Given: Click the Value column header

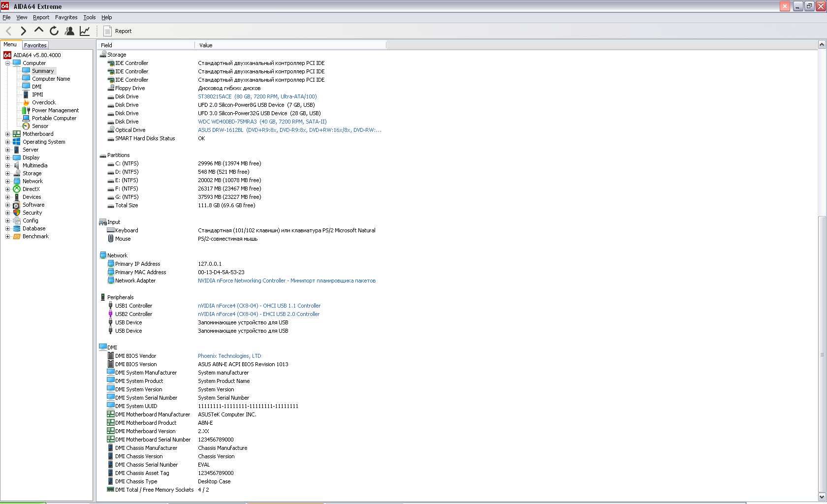Looking at the screenshot, I should 290,45.
